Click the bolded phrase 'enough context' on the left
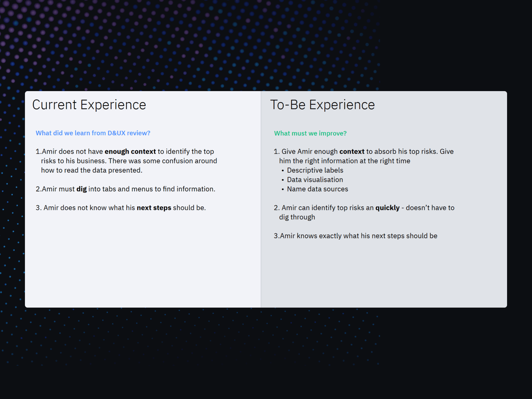This screenshot has width=532, height=399. point(130,151)
